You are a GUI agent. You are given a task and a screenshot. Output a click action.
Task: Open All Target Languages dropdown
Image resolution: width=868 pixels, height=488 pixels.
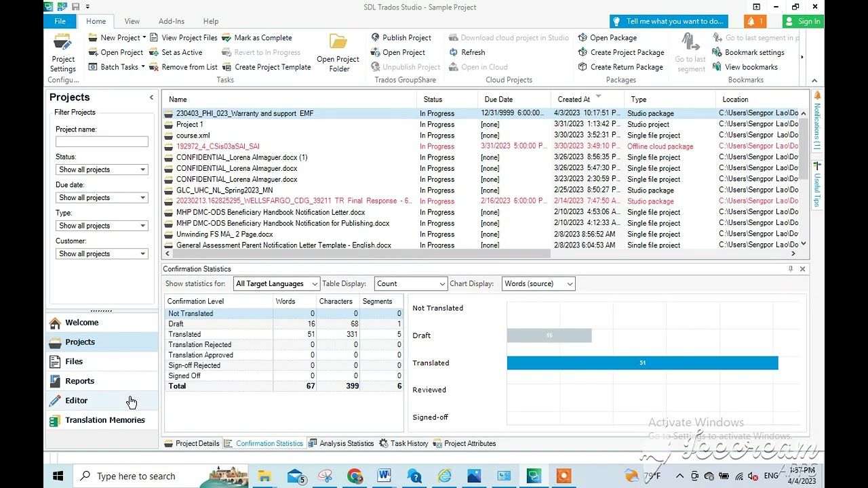[276, 284]
